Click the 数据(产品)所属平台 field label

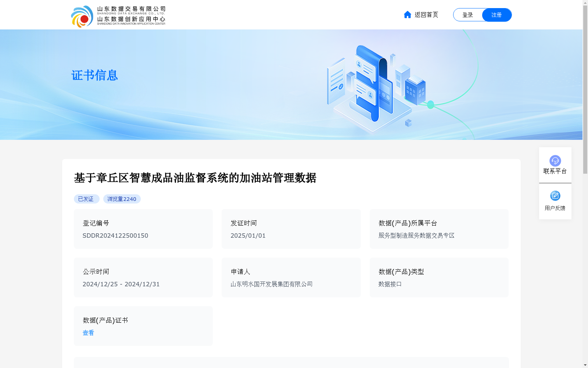pyautogui.click(x=408, y=223)
